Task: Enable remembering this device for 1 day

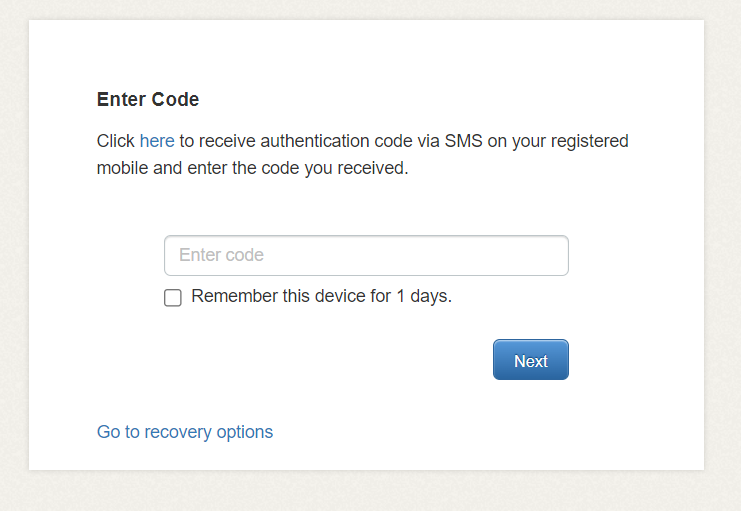Action: pos(173,298)
